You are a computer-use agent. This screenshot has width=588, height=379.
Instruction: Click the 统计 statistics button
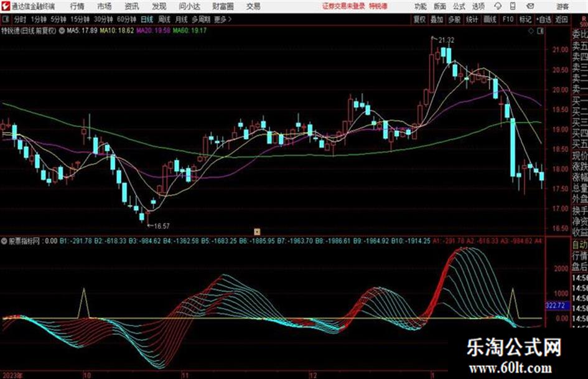(472, 19)
